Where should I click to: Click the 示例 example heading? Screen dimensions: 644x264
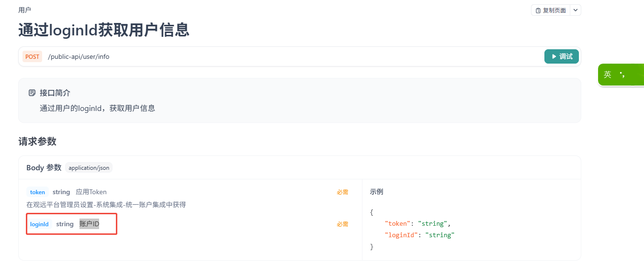(x=376, y=192)
